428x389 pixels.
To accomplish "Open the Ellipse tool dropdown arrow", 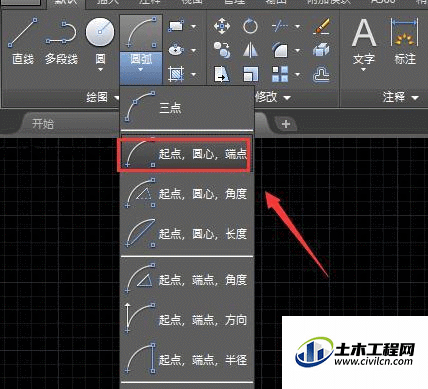I will click(193, 50).
